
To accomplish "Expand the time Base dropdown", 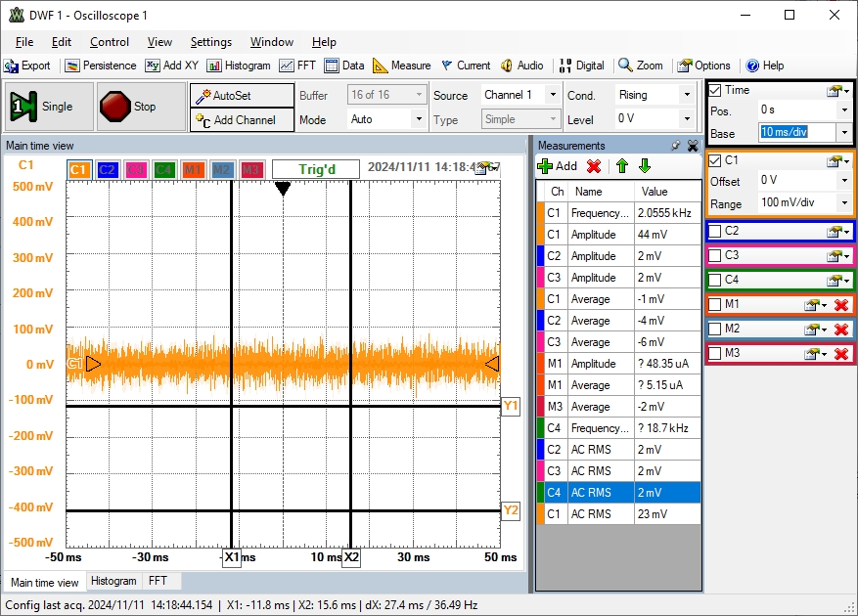I will tap(843, 133).
